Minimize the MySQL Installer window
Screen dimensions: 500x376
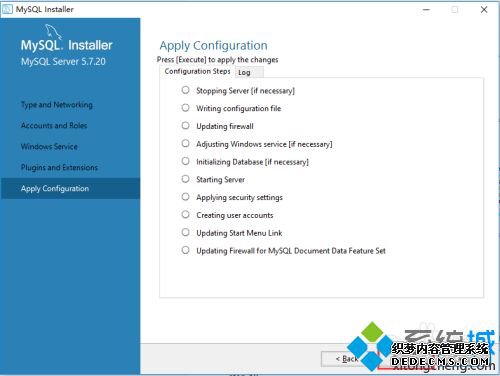point(426,9)
